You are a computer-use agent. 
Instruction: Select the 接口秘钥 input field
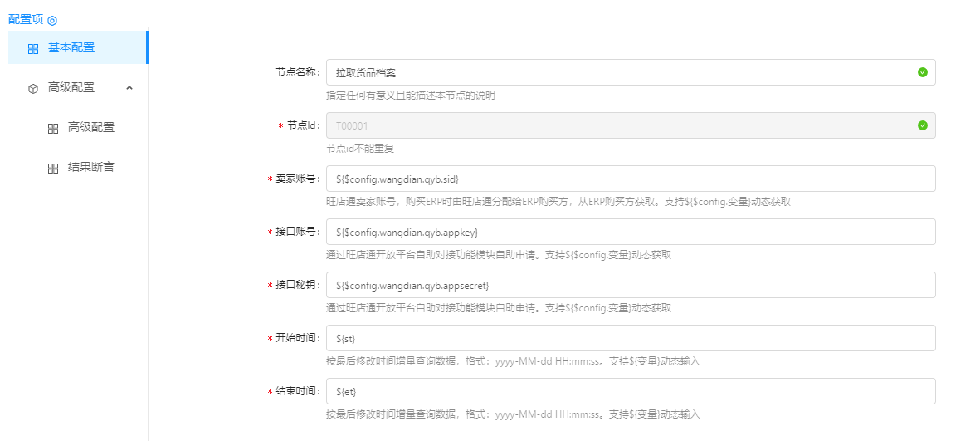pos(631,285)
